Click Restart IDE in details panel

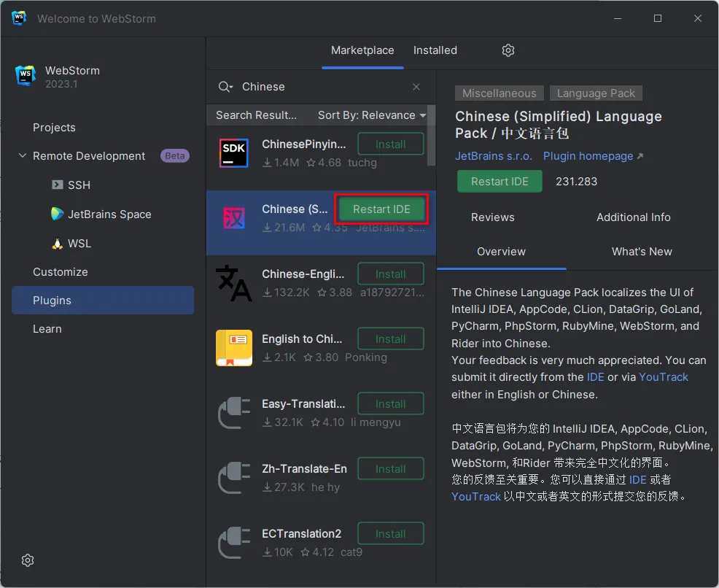[500, 181]
